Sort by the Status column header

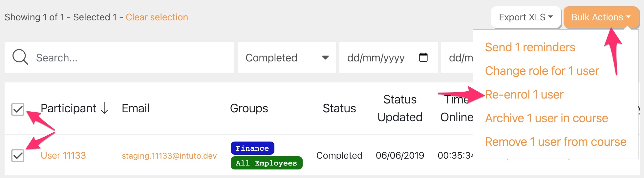point(339,108)
